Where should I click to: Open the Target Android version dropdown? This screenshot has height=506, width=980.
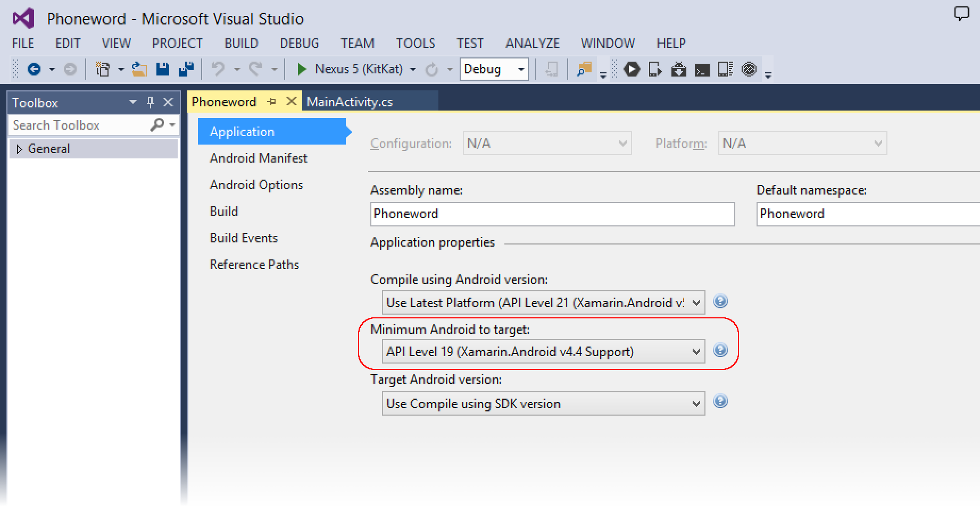point(543,404)
